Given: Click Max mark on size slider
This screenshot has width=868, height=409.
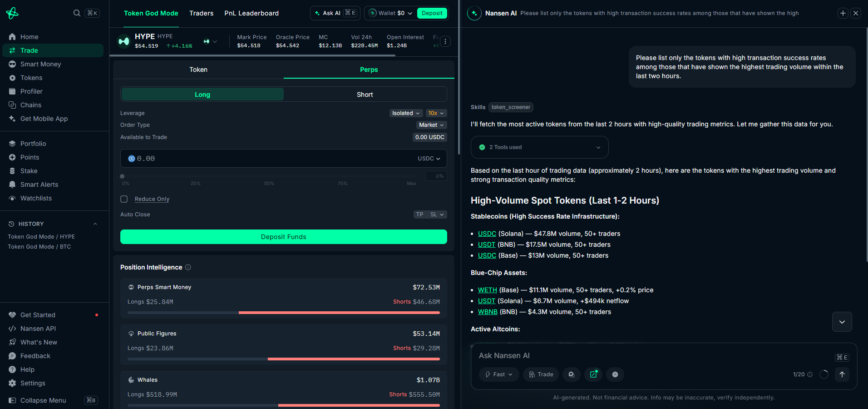Looking at the screenshot, I should (x=412, y=184).
